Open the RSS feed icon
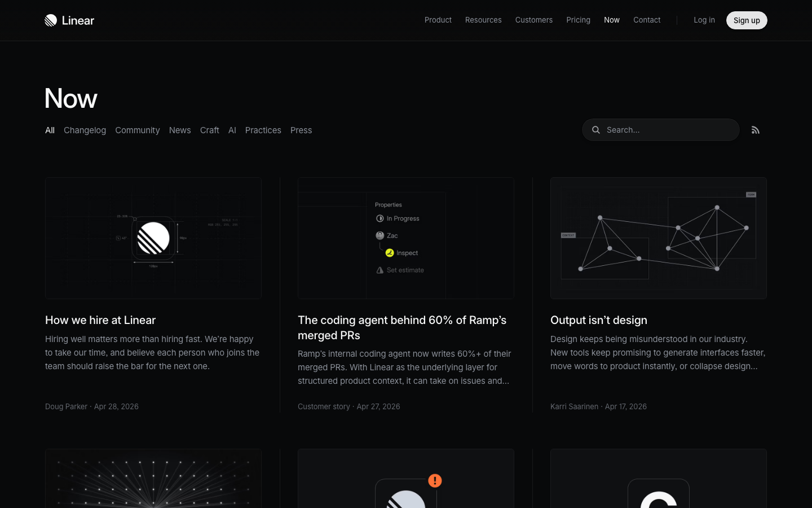The height and width of the screenshot is (508, 812). pos(756,130)
